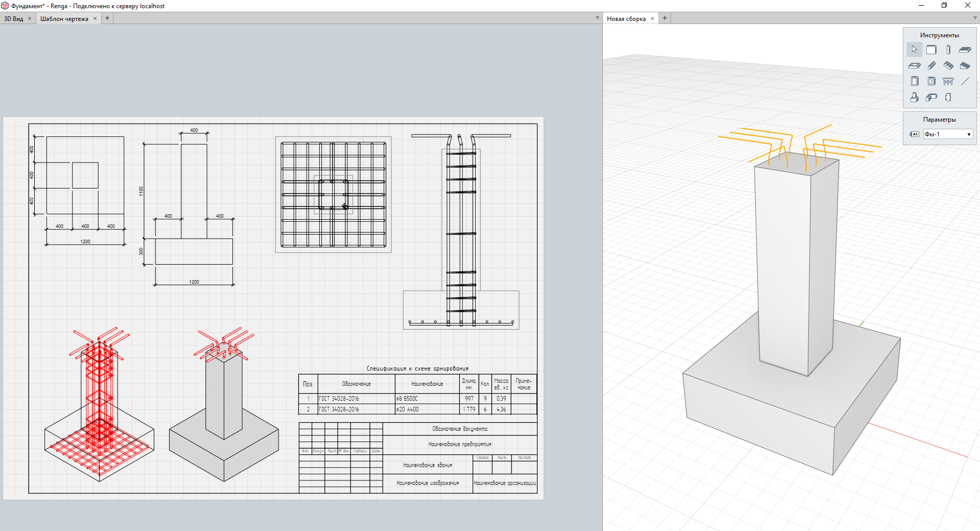Viewport: 980px width, 531px height.
Task: Select the Stair tool
Action: (948, 65)
